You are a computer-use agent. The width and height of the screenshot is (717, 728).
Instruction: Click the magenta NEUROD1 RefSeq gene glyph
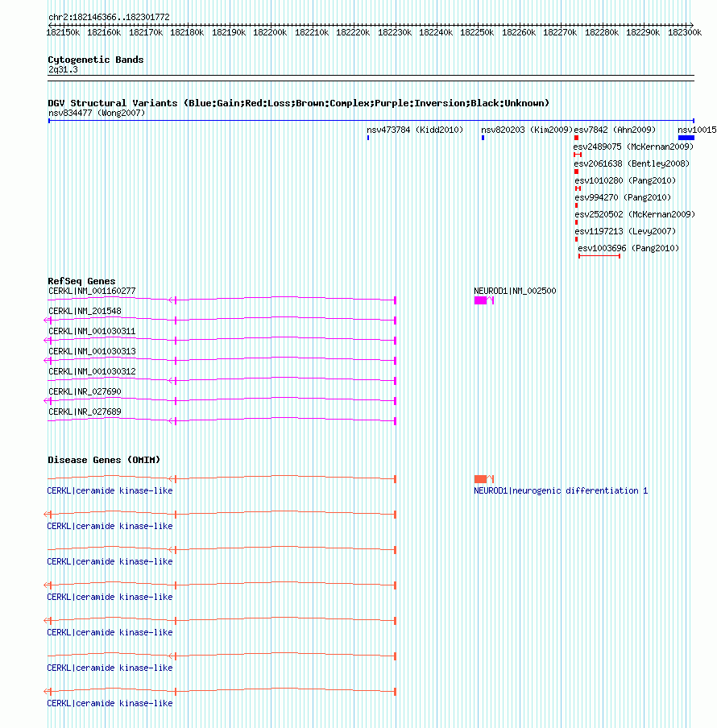pos(484,300)
